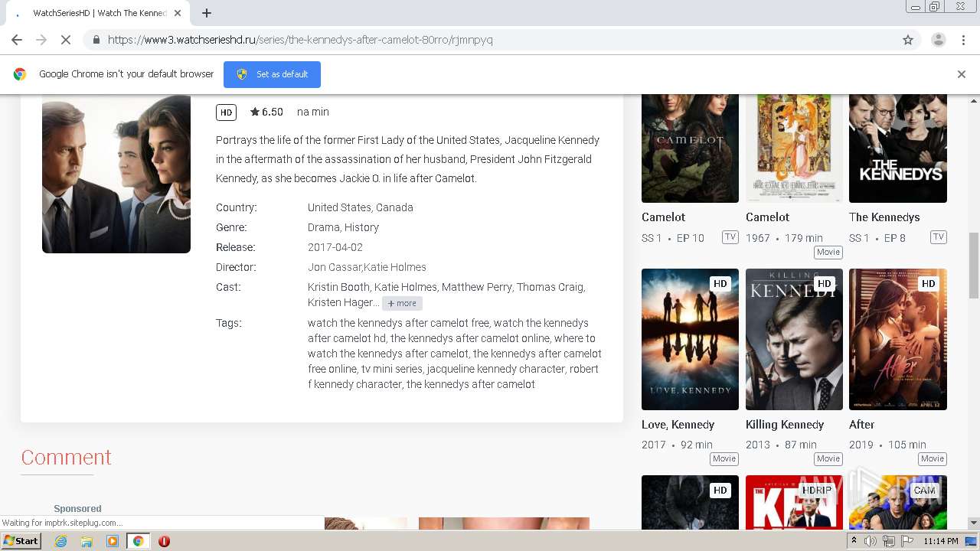This screenshot has height=551, width=980.
Task: Open the United States country link
Action: [339, 207]
